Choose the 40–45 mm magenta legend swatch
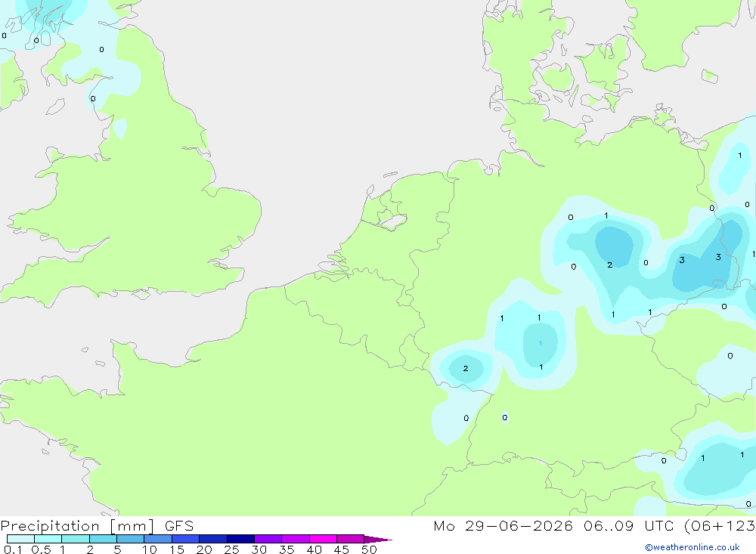 tap(323, 539)
